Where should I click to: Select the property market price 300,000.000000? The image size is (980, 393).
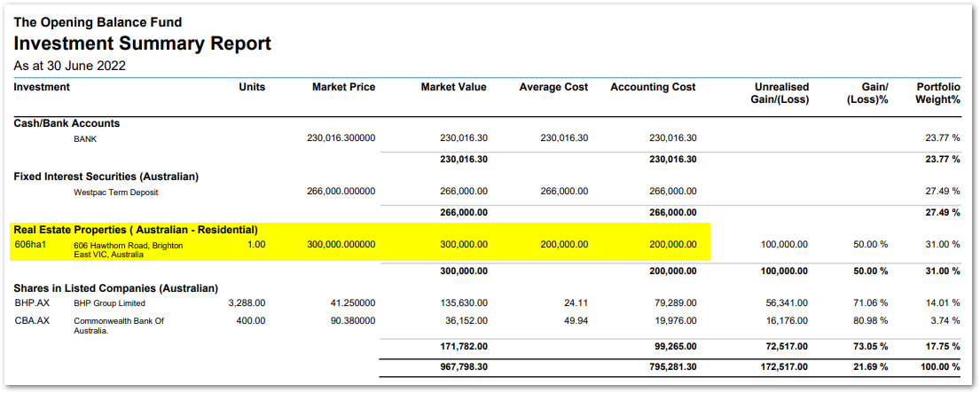341,244
